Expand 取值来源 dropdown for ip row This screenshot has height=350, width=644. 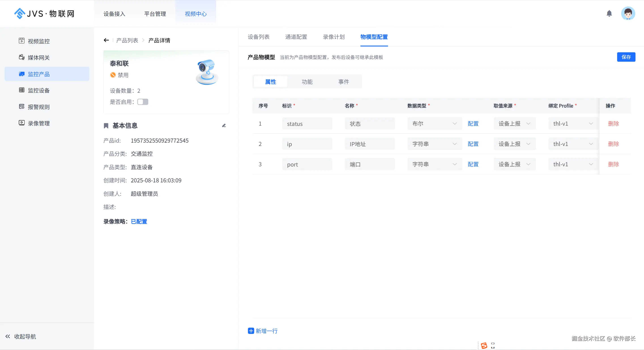(x=514, y=144)
